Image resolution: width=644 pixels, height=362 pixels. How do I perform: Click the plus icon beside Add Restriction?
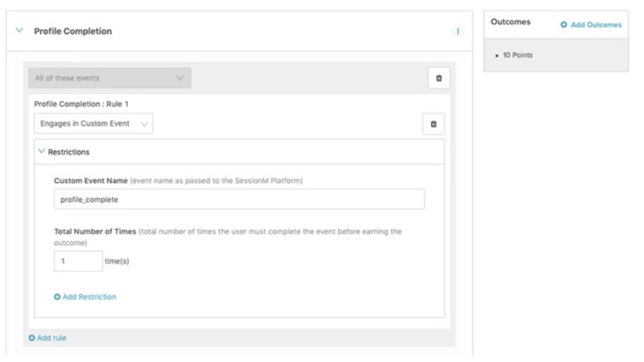57,297
